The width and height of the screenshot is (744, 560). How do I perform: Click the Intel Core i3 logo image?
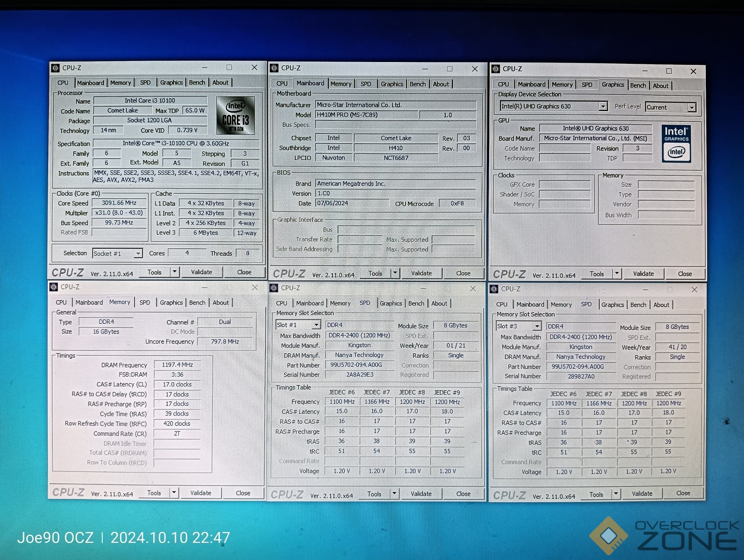click(236, 115)
